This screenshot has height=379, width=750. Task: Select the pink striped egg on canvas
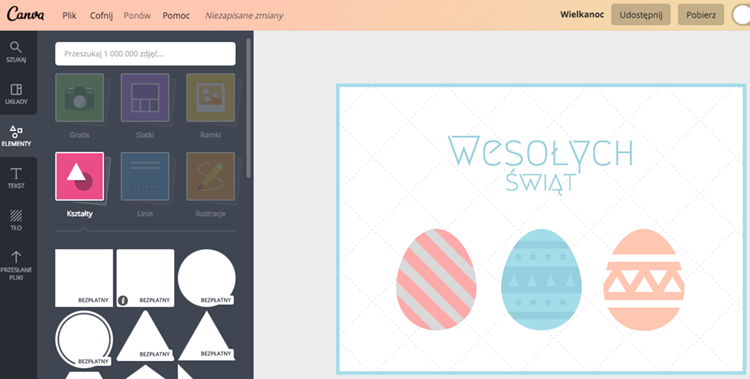pos(436,279)
